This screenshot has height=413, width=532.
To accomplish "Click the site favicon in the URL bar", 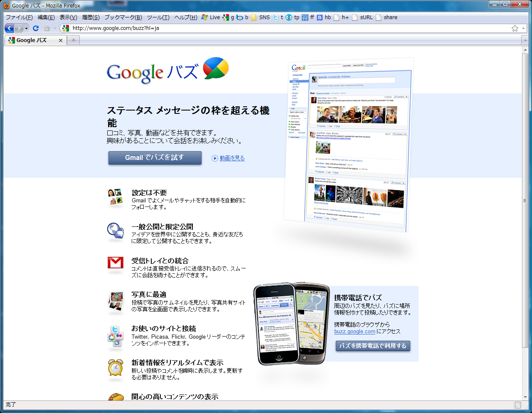I will coord(65,28).
